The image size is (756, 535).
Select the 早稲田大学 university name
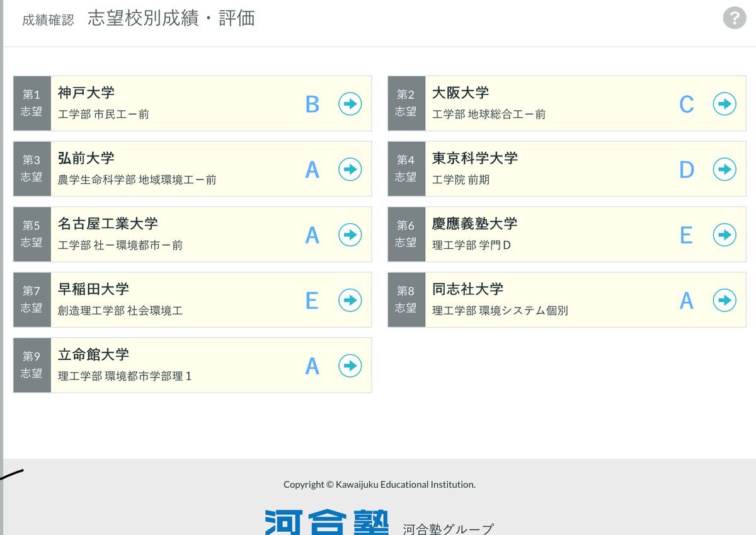pyautogui.click(x=93, y=290)
